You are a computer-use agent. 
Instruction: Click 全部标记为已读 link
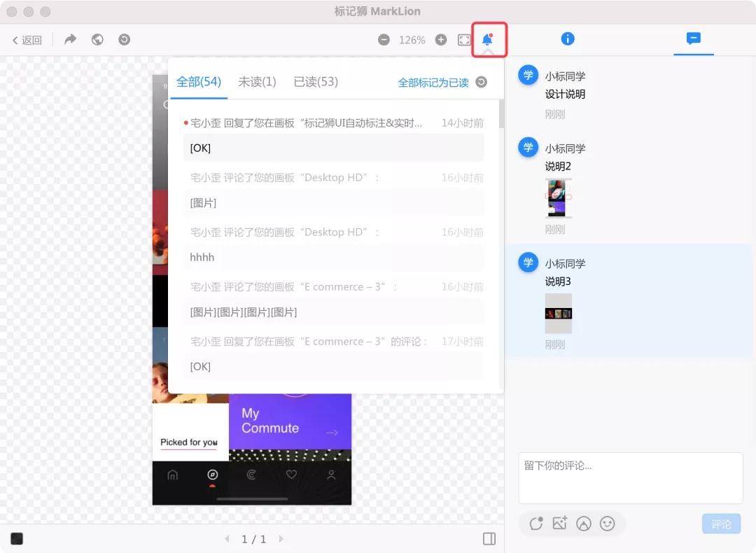(433, 83)
